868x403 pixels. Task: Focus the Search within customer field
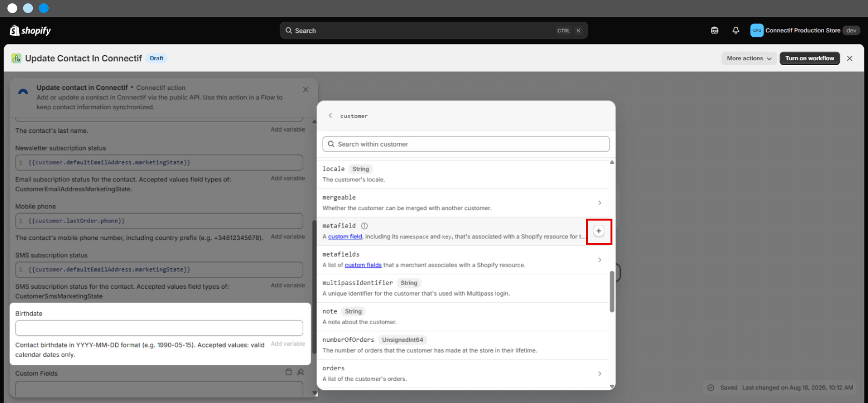pyautogui.click(x=466, y=144)
